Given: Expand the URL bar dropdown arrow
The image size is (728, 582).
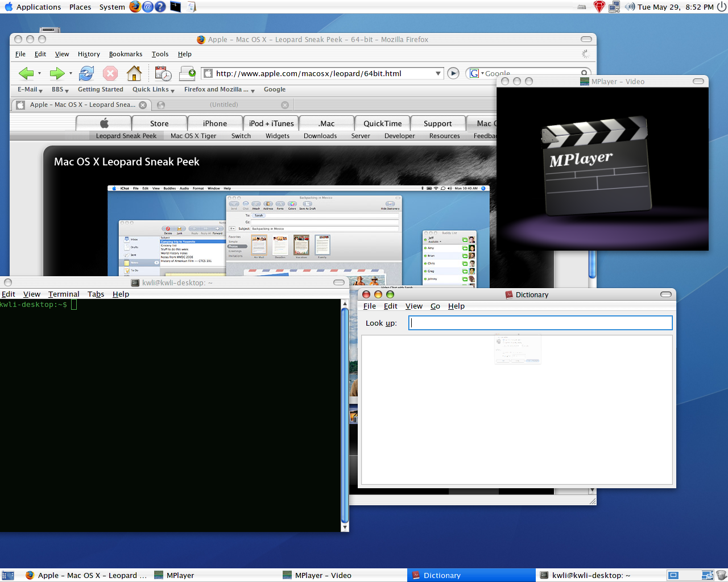Looking at the screenshot, I should tap(438, 73).
